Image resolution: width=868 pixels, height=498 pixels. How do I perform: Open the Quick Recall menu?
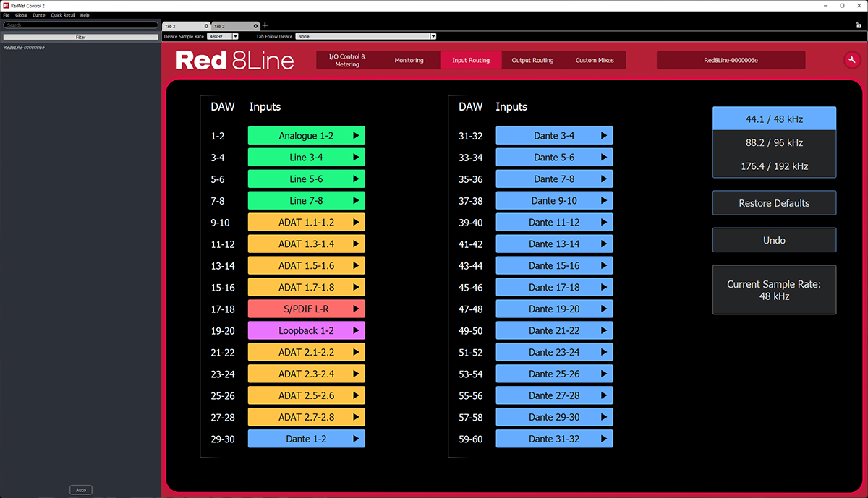coord(62,15)
